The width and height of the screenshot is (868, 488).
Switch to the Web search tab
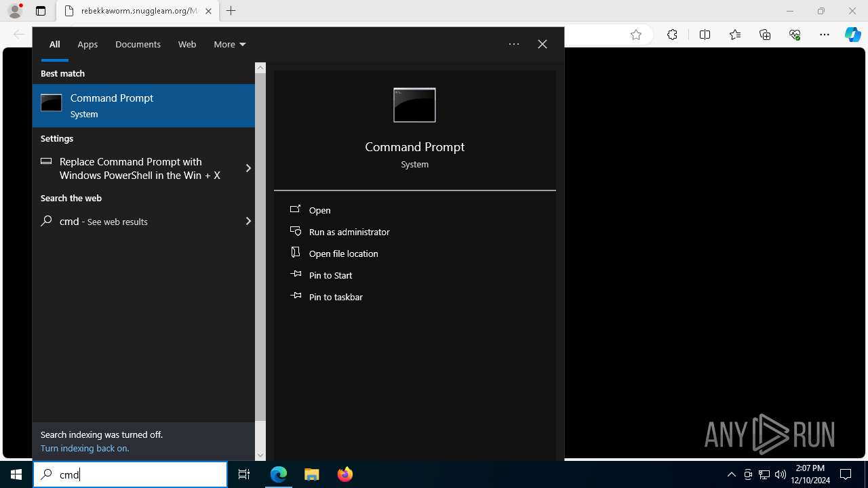tap(187, 44)
